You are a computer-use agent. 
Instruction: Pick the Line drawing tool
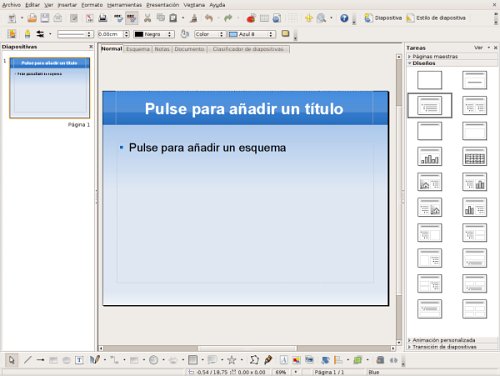pos(28,360)
